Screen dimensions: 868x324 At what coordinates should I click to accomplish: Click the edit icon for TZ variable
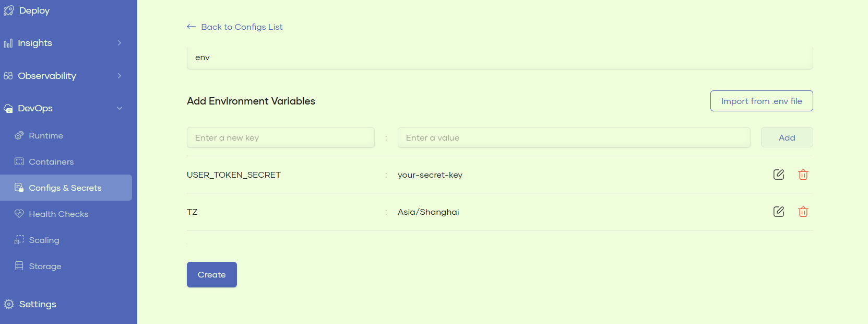(778, 212)
